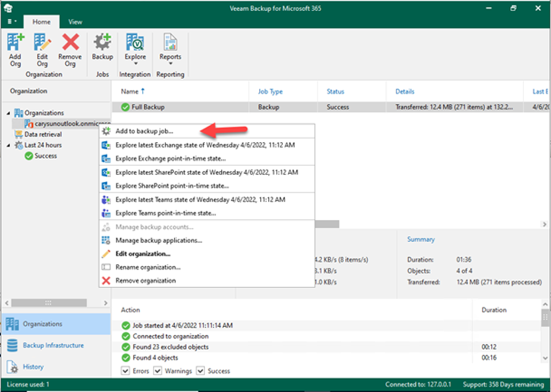
Task: Select the Full Backup job row
Action: (x=330, y=107)
